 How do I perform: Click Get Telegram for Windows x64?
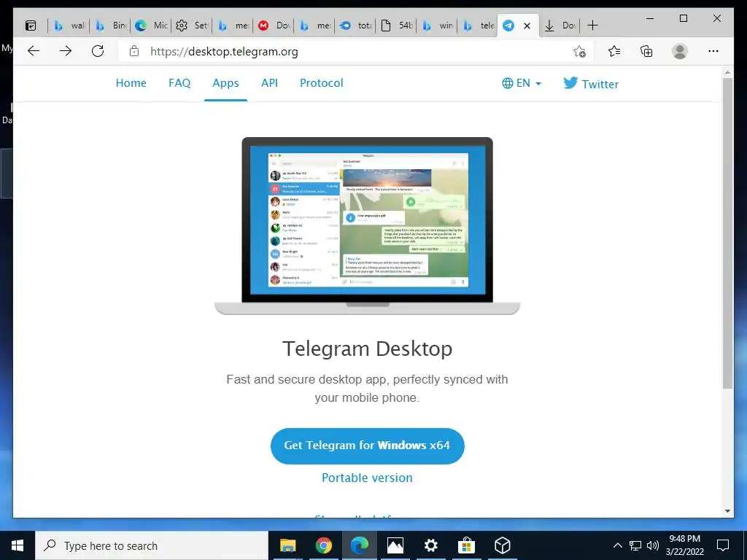click(368, 446)
